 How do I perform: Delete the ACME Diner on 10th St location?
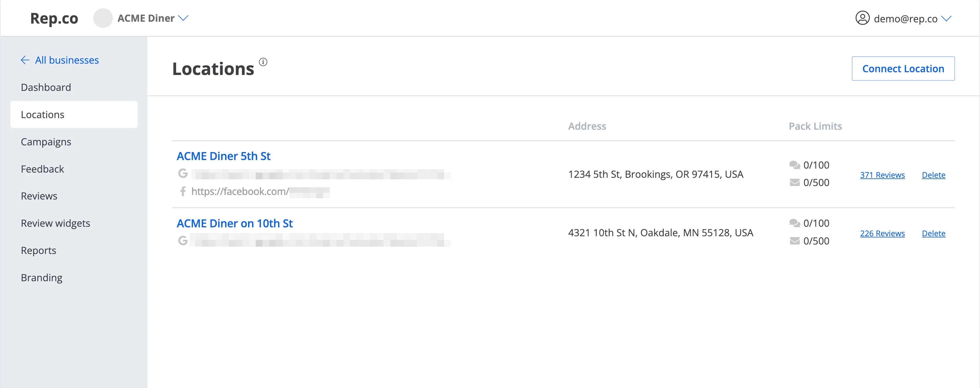933,233
